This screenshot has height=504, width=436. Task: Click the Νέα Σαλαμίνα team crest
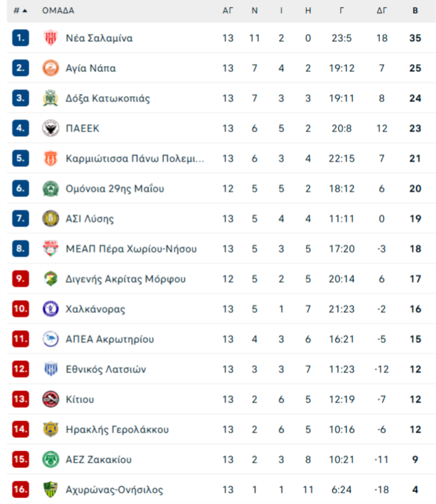tap(50, 38)
